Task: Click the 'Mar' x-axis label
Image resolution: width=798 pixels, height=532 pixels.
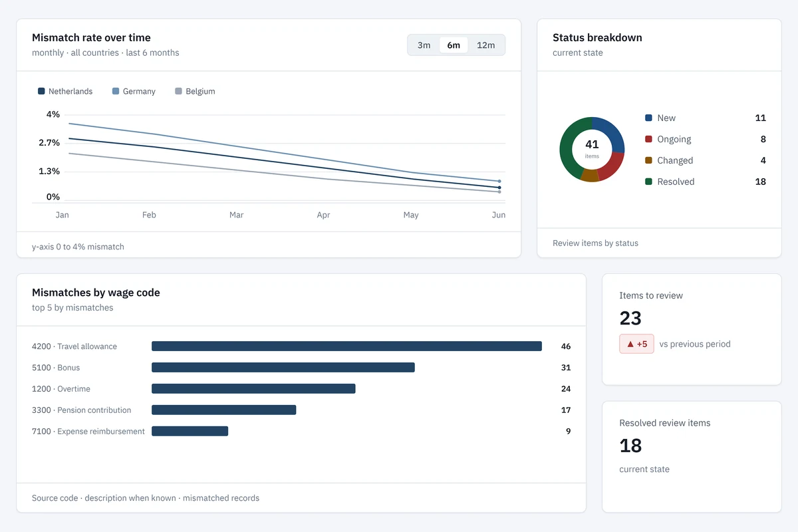Action: [x=236, y=215]
